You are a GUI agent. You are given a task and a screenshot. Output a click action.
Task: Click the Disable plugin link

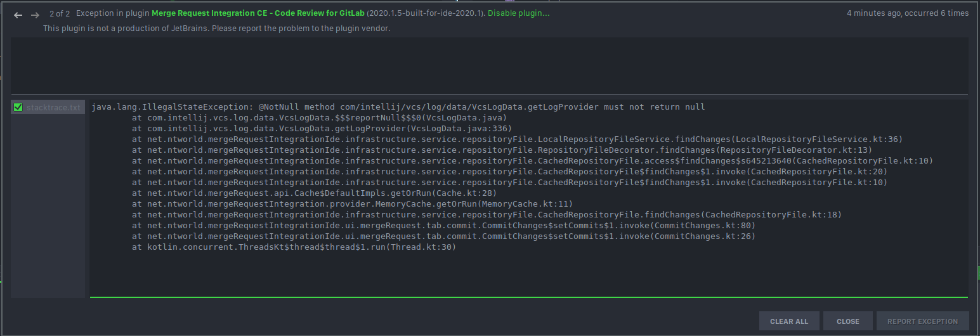pos(519,13)
